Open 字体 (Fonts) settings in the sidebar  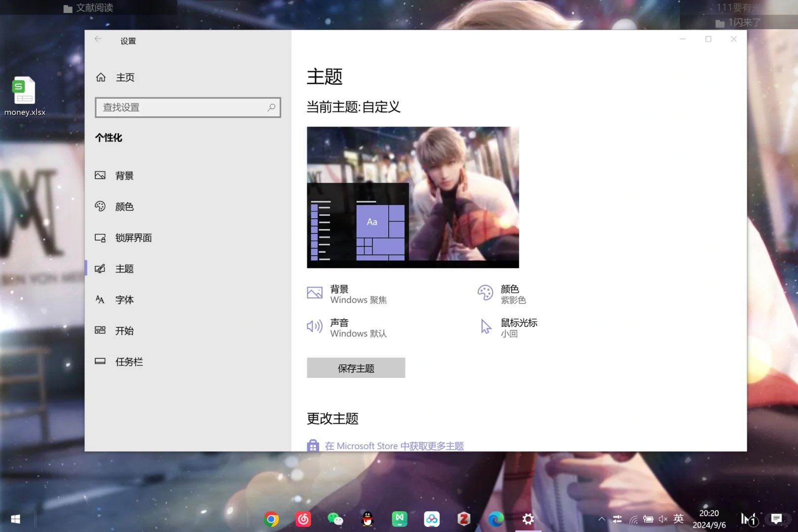(x=124, y=299)
